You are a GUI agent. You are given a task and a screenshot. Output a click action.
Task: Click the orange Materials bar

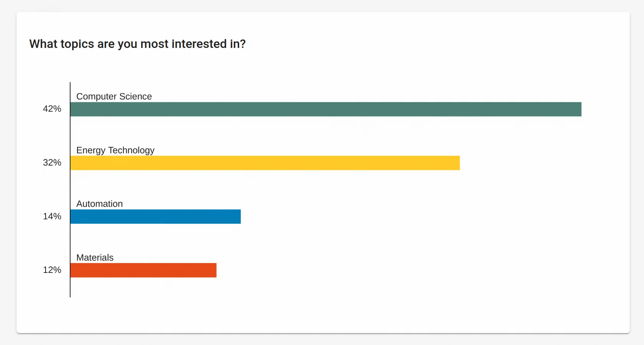(143, 270)
